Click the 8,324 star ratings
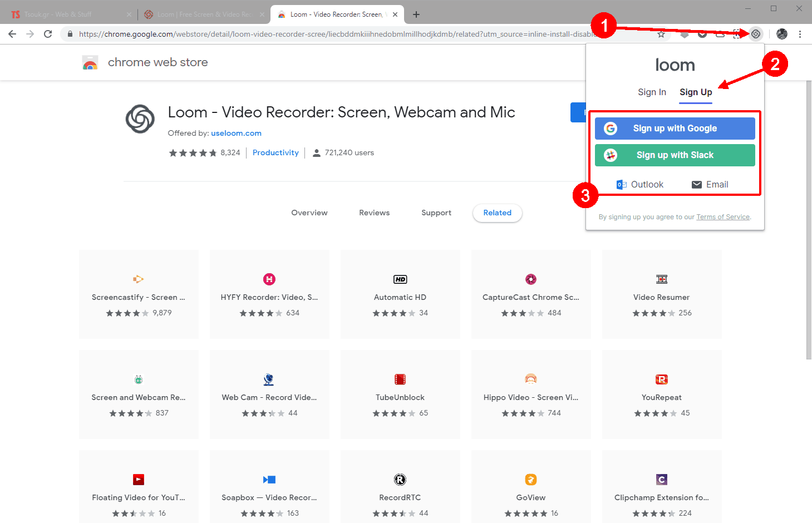This screenshot has height=523, width=812. [204, 153]
